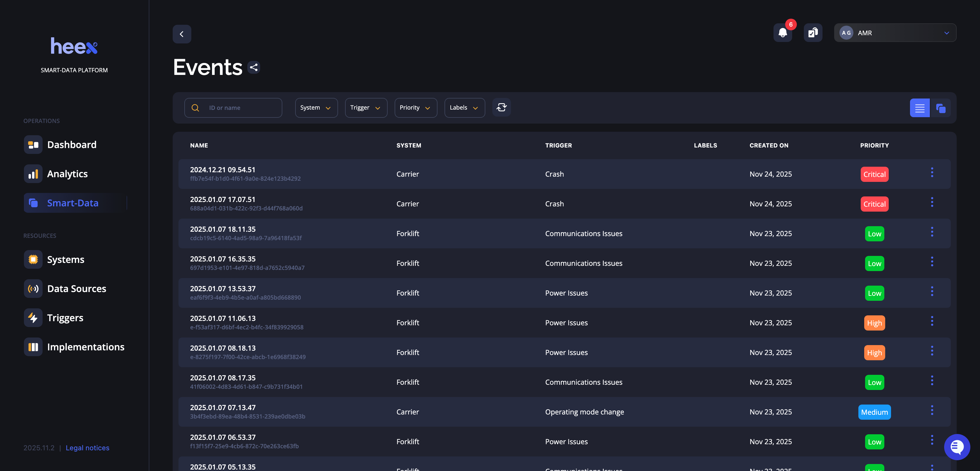Open the System filter dropdown
980x471 pixels.
click(x=316, y=108)
